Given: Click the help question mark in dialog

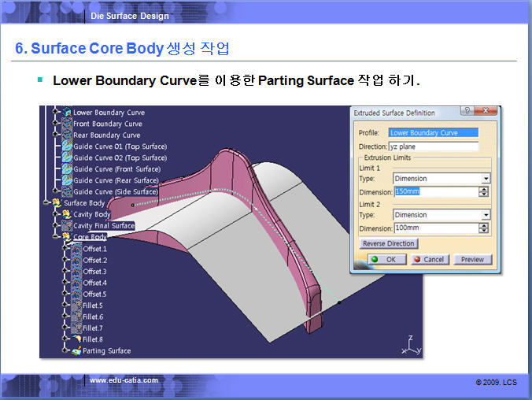Looking at the screenshot, I should pos(467,113).
